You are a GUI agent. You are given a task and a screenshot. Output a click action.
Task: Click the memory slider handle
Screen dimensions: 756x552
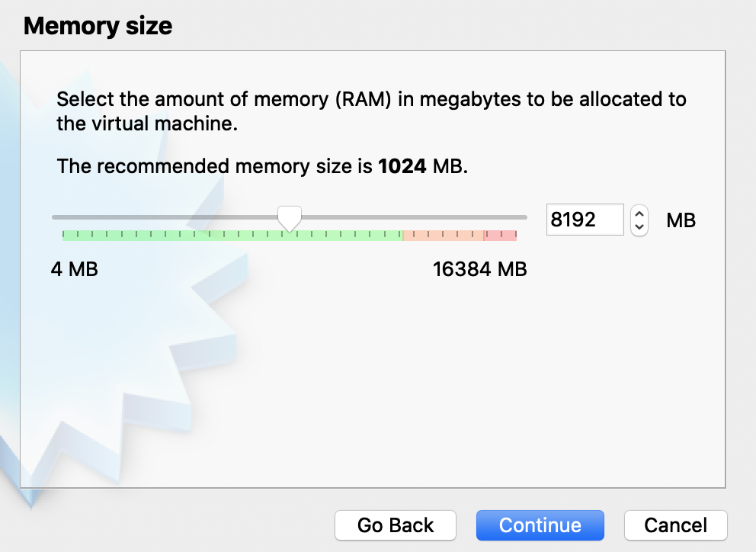(x=289, y=218)
